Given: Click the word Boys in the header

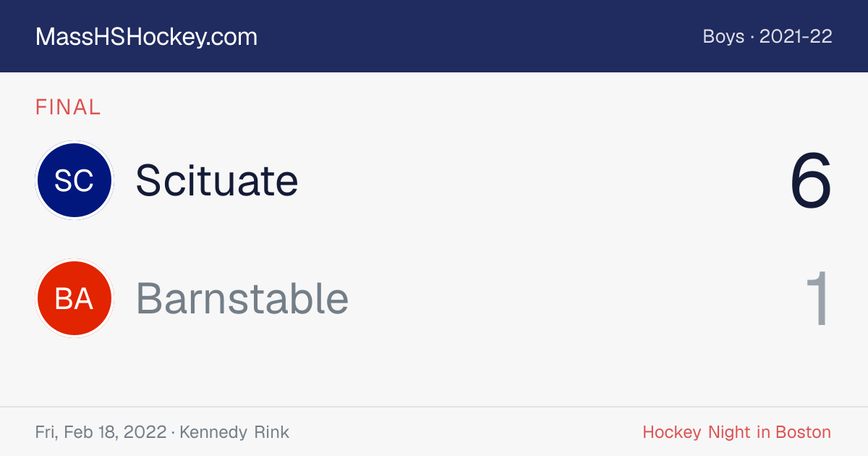Looking at the screenshot, I should (x=723, y=36).
